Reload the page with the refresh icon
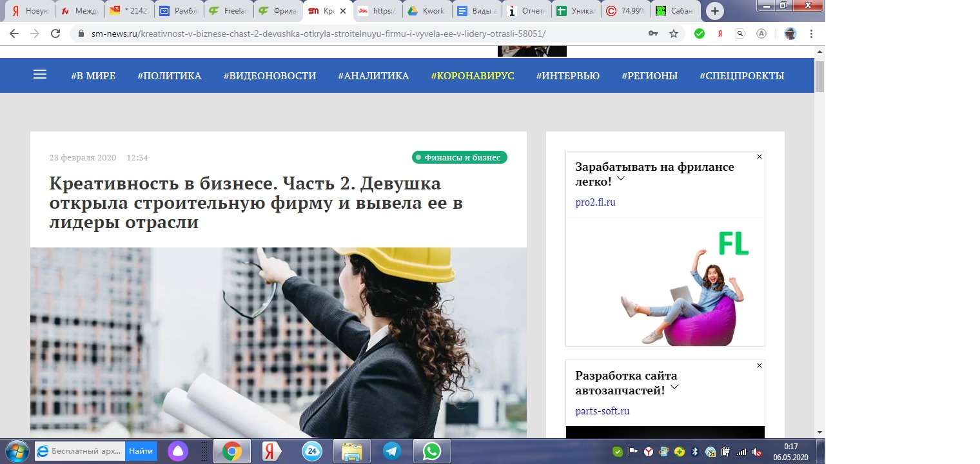The image size is (980, 464). (55, 34)
